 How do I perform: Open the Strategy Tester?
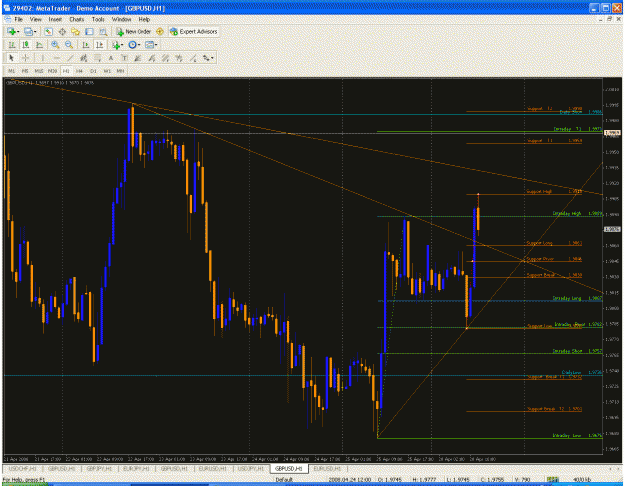pyautogui.click(x=103, y=31)
